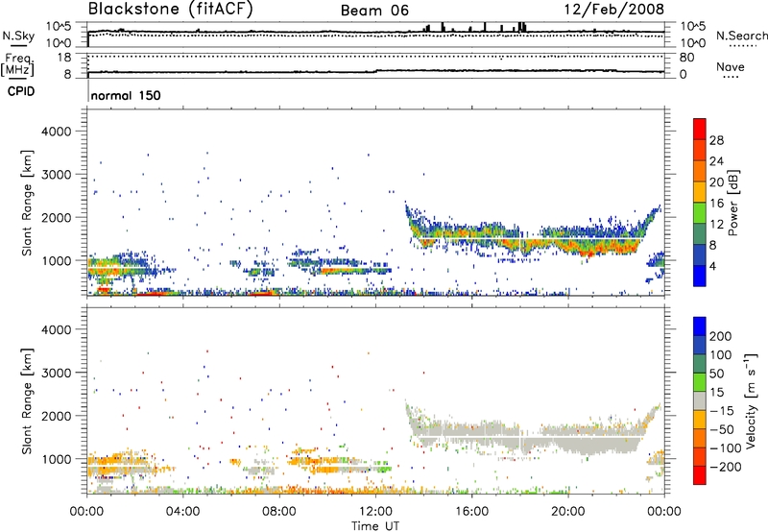The image size is (768, 532).
Task: Click the 'N.Sky' legend label
Action: pyautogui.click(x=18, y=36)
